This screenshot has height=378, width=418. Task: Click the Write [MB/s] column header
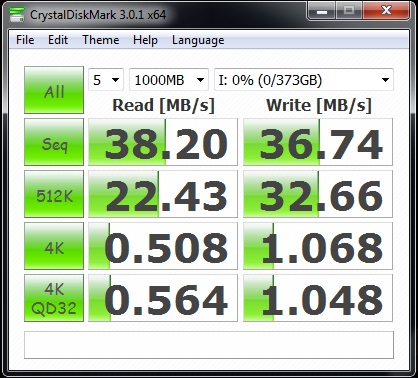point(319,106)
